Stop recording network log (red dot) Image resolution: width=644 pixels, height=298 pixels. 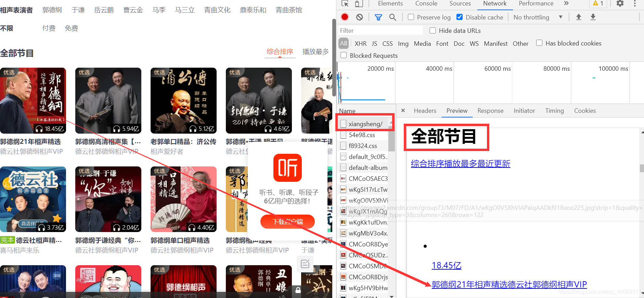[345, 17]
